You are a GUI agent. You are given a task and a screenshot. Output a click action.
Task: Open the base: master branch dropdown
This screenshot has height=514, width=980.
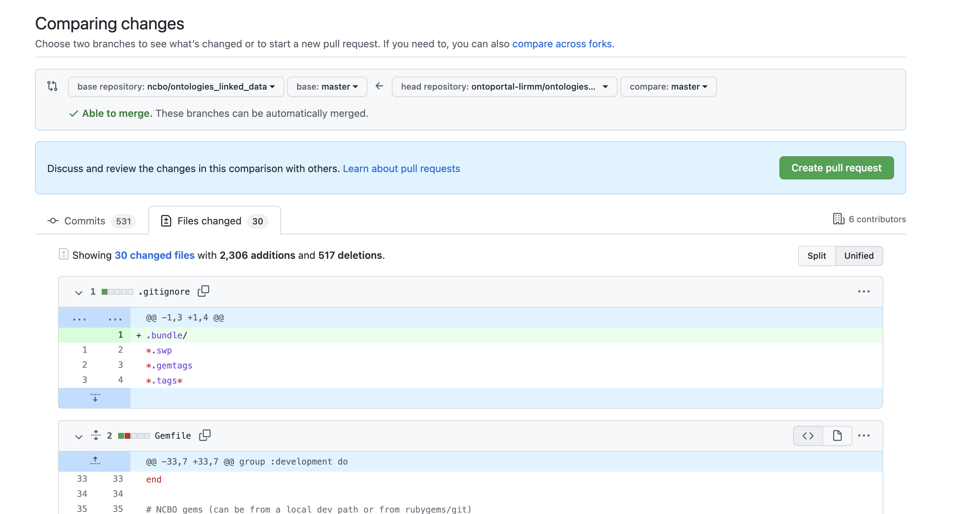click(x=327, y=87)
